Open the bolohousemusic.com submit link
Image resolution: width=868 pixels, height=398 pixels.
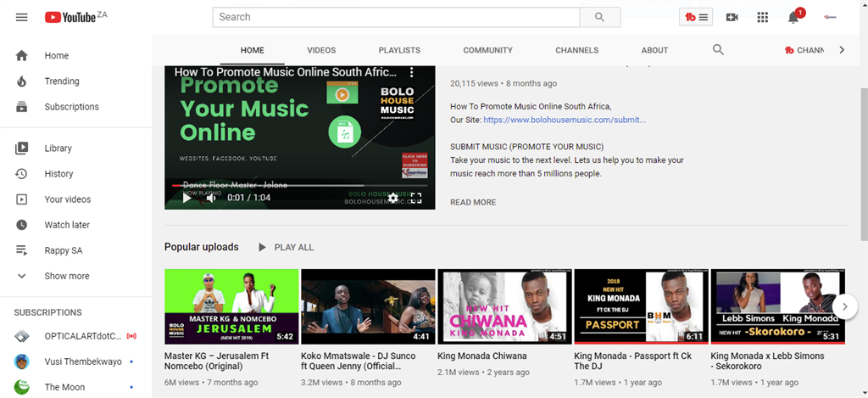tap(565, 120)
